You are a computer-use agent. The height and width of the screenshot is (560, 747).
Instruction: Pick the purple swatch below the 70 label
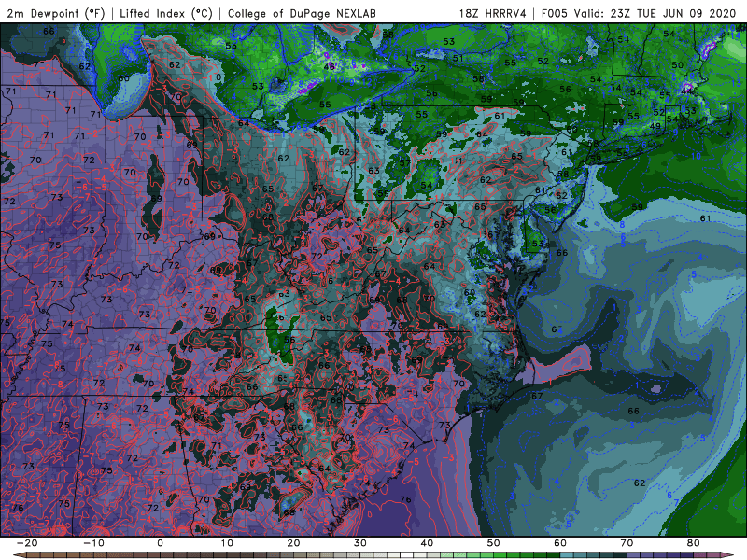click(x=634, y=555)
